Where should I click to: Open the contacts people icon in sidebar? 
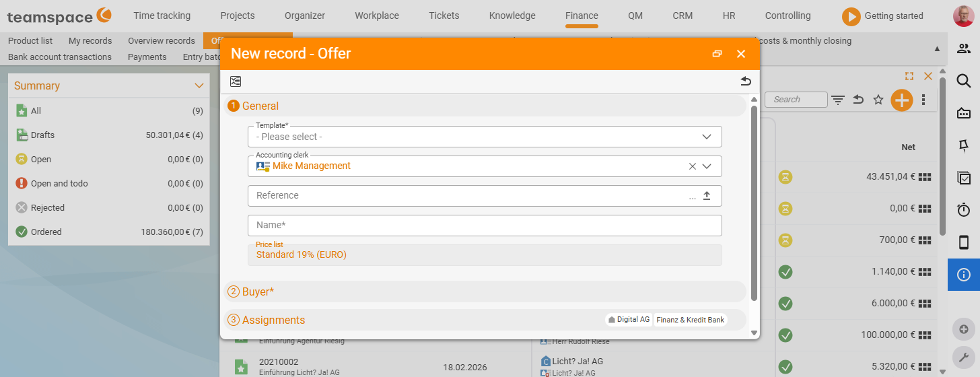tap(964, 48)
